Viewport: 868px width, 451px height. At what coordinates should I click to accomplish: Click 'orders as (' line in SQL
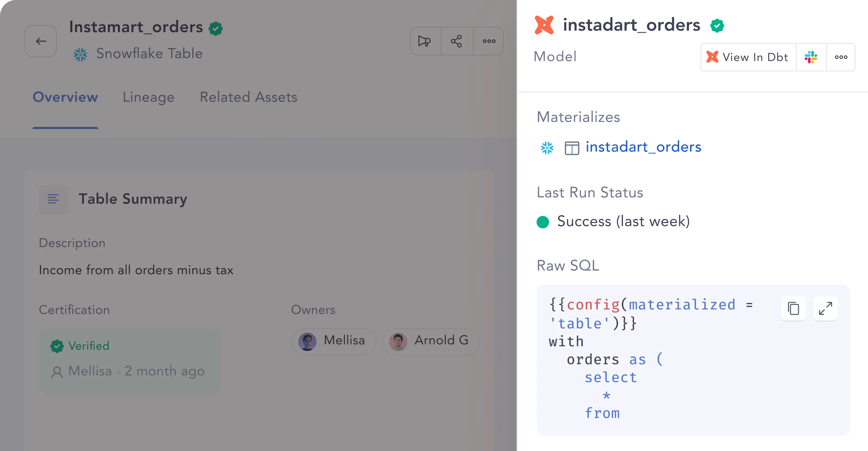click(x=615, y=359)
